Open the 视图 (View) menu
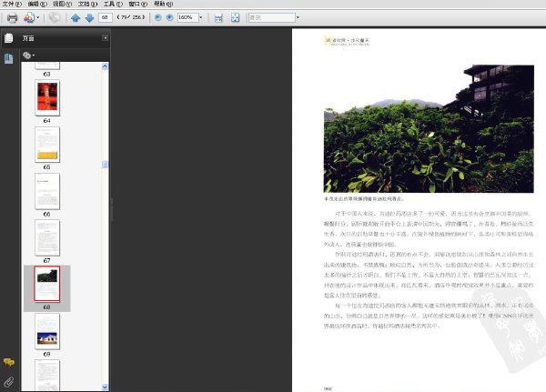 (62, 4)
